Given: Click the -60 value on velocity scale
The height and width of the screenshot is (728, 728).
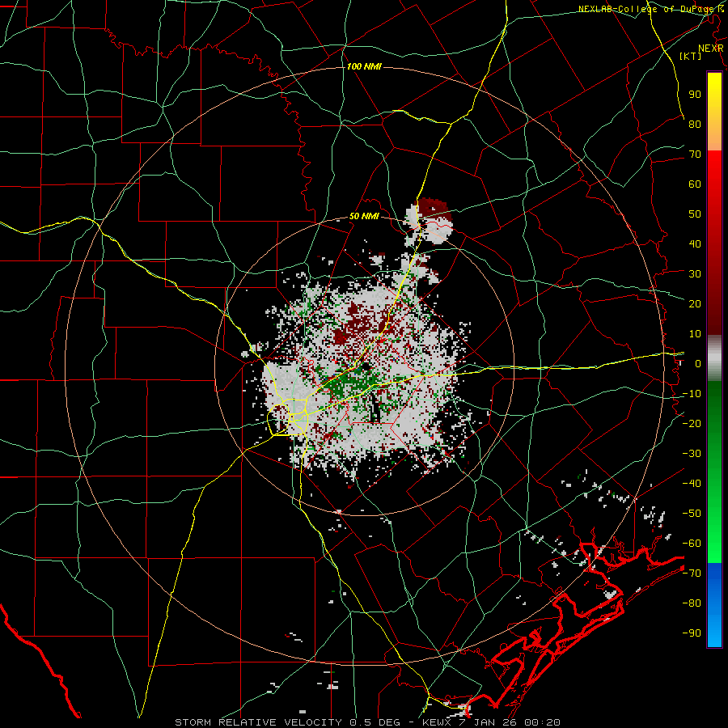Looking at the screenshot, I should pyautogui.click(x=692, y=544).
